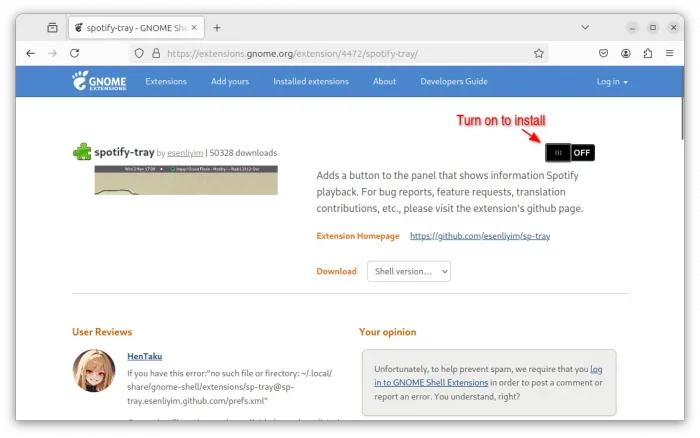Screen dimensions: 700x438
Task: Open the browser extensions puzzle icon
Action: tap(648, 53)
